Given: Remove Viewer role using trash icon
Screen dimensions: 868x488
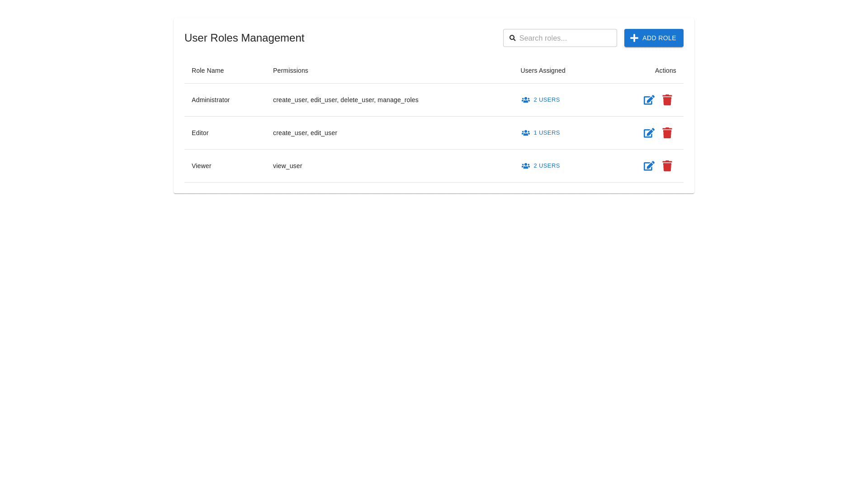Looking at the screenshot, I should 667,166.
